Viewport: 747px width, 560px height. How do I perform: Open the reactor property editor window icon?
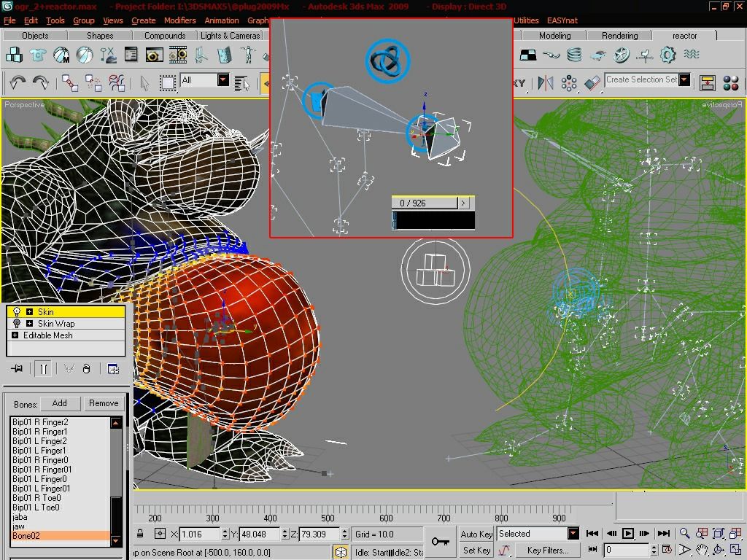(131, 55)
